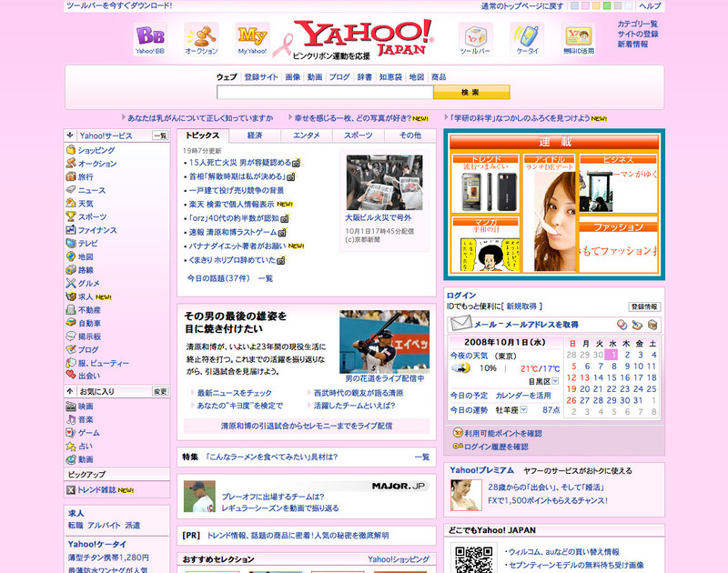Screen dimensions: 728x573
Task: Click the ケータイ mobile phone icon
Action: tap(527, 39)
